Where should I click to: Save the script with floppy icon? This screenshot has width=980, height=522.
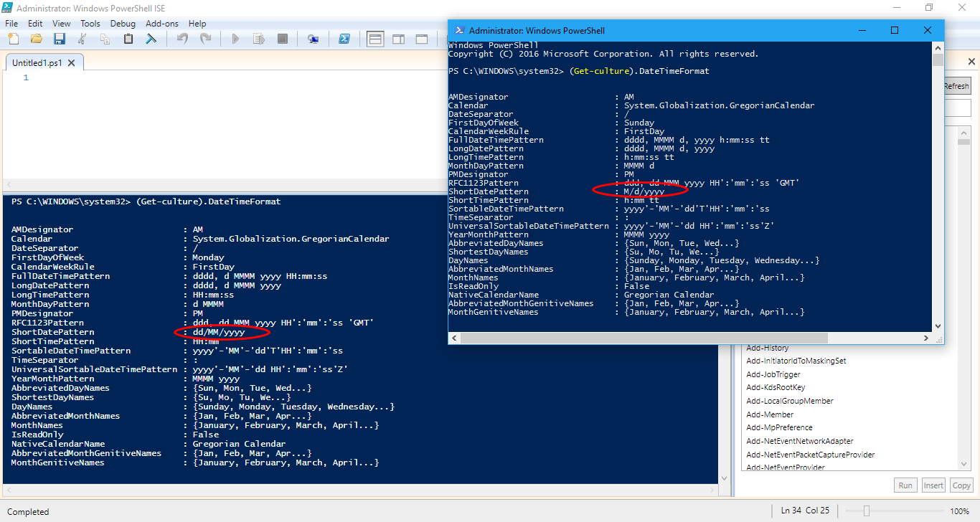pyautogui.click(x=60, y=39)
